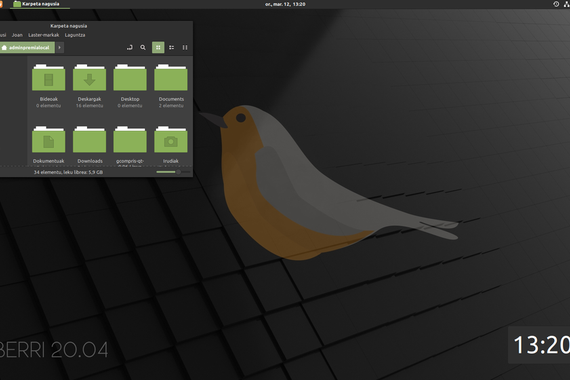Open the Irudiak folder

pos(171,140)
